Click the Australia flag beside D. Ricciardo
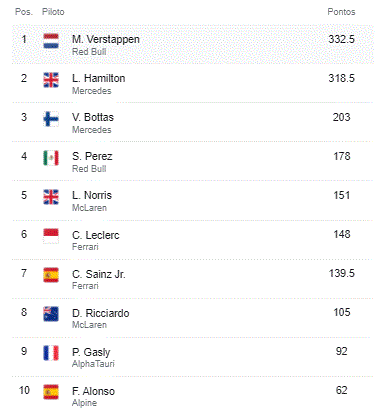 pyautogui.click(x=51, y=314)
